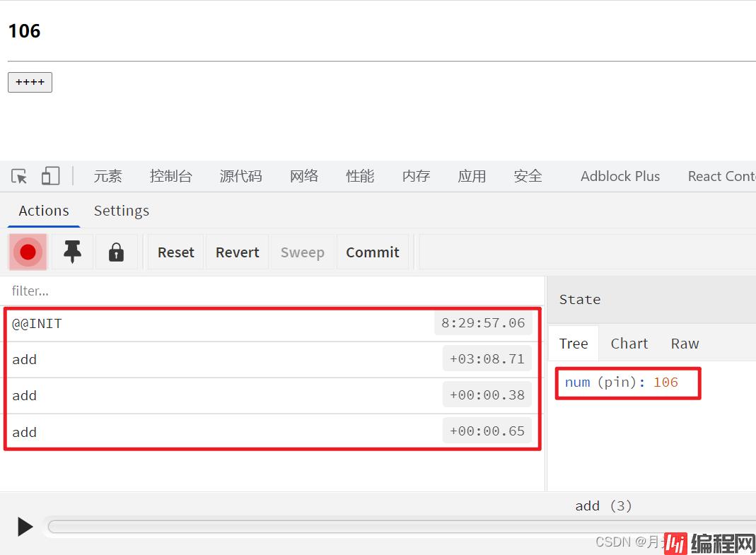The height and width of the screenshot is (555, 756).
Task: Select the last add action +00:00.65
Action: pos(212,432)
